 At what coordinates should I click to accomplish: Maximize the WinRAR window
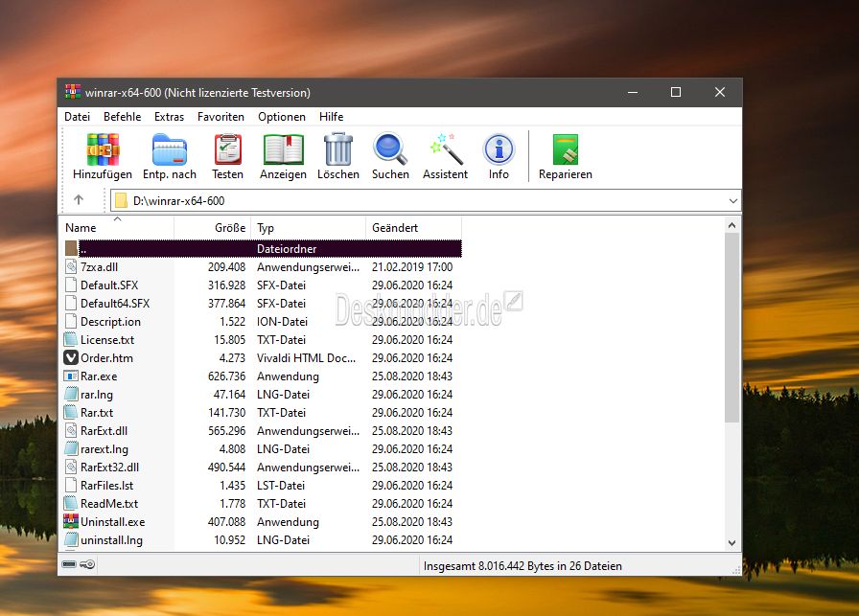676,93
